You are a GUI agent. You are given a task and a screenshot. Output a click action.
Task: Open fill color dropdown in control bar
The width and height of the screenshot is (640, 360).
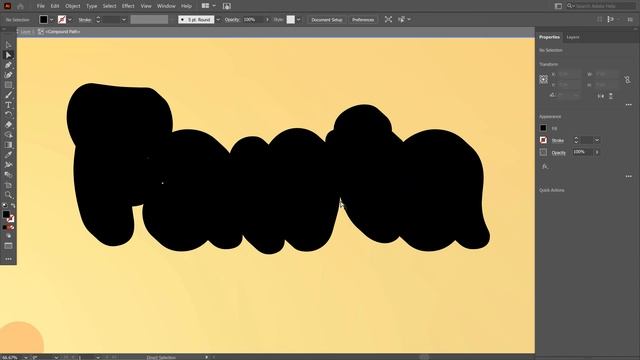51,20
